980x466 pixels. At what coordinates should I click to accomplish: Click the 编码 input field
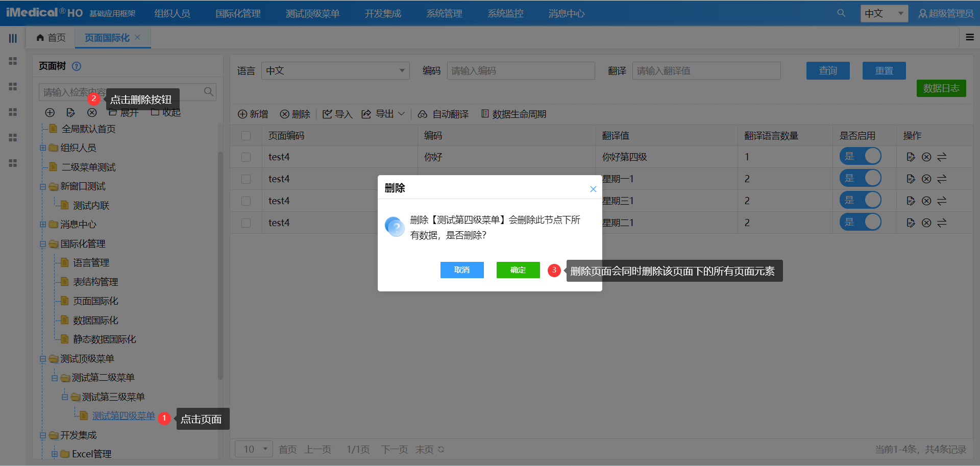[521, 70]
